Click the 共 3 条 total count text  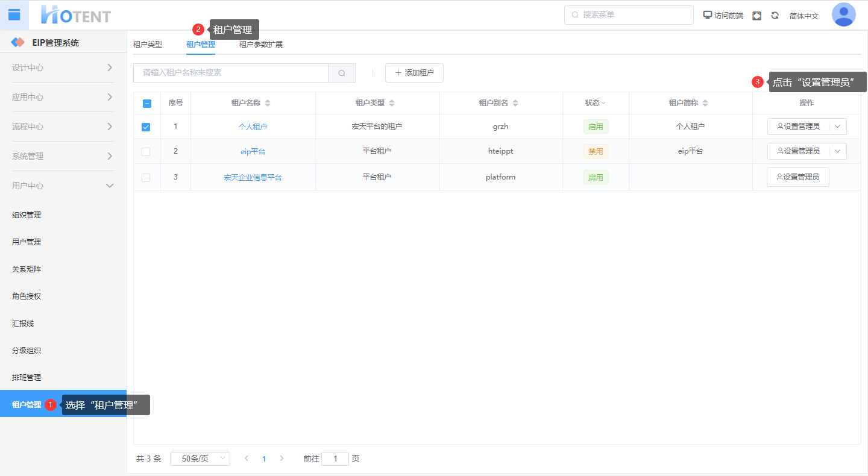pos(149,459)
